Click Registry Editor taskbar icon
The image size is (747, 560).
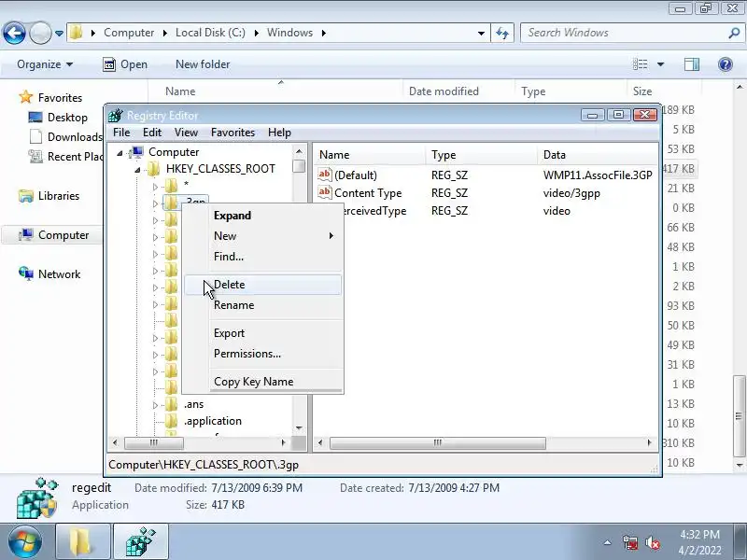(x=141, y=541)
